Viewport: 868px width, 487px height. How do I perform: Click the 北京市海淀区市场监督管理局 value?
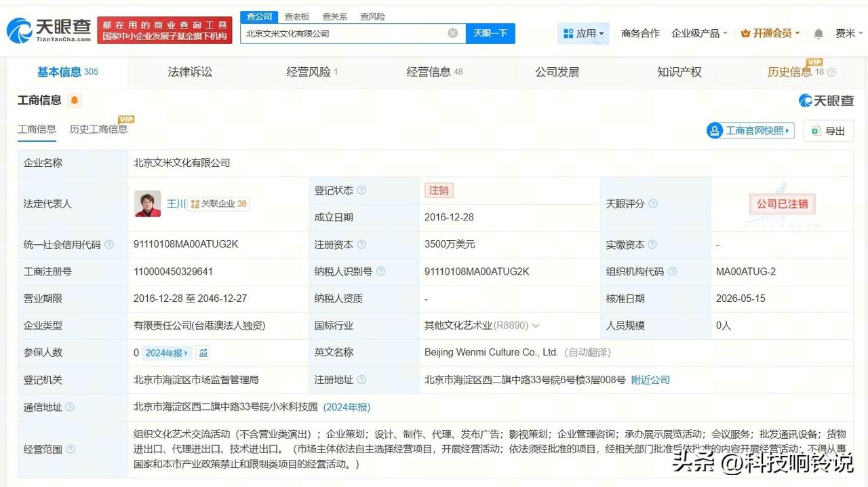(x=196, y=380)
